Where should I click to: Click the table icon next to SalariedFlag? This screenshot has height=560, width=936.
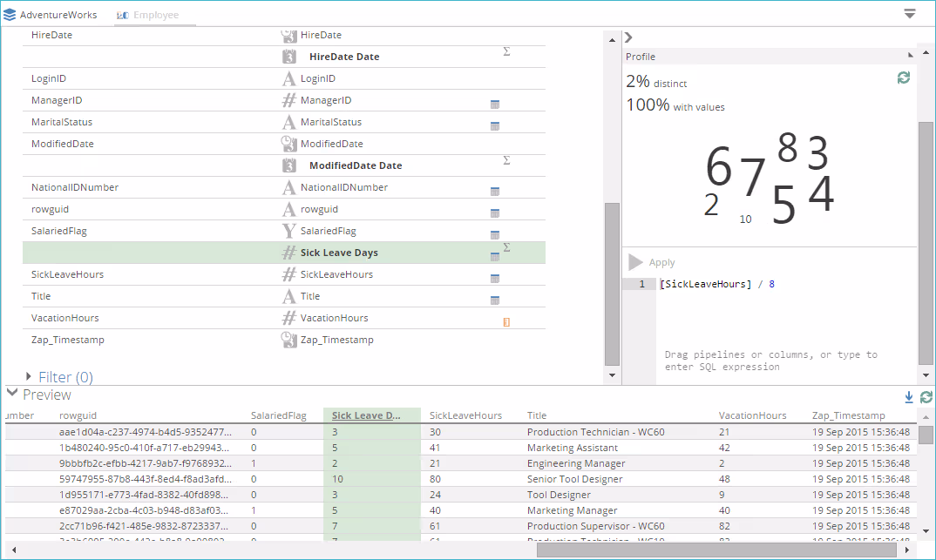click(495, 235)
